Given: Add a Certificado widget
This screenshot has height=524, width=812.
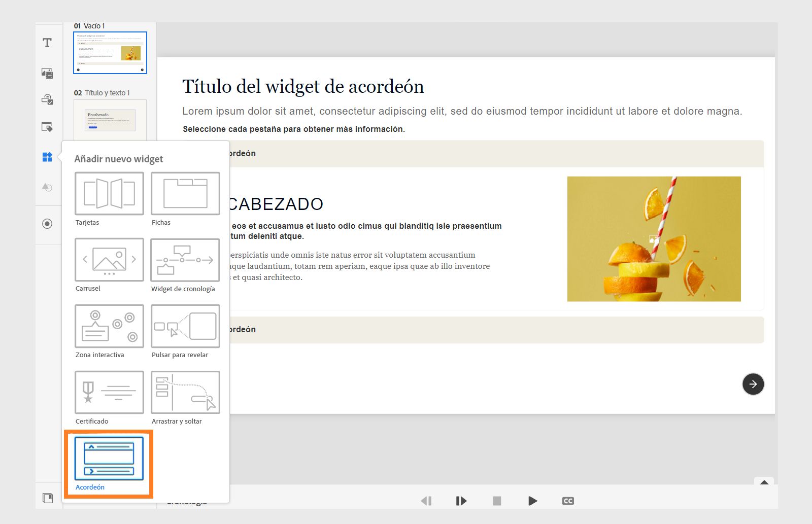Looking at the screenshot, I should tap(109, 392).
